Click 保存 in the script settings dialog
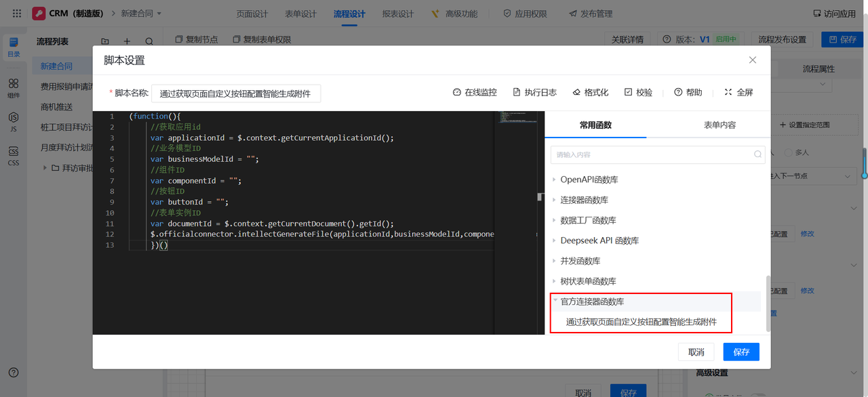The width and height of the screenshot is (868, 397). (x=741, y=352)
